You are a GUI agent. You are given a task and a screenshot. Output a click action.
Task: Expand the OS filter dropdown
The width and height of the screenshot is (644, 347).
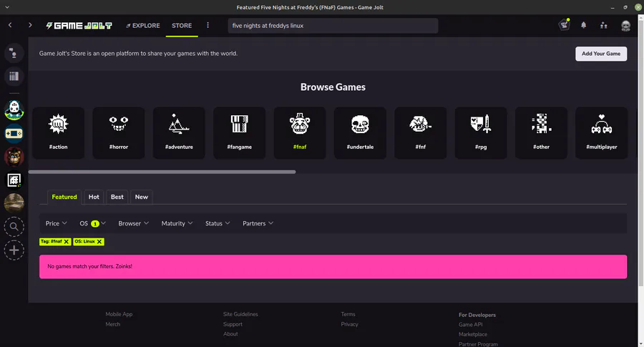(92, 223)
